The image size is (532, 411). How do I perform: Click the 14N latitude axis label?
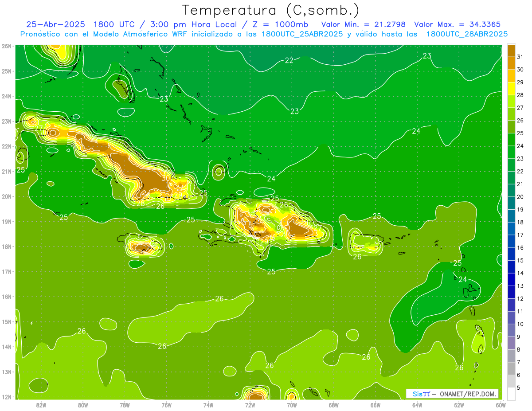click(x=7, y=347)
